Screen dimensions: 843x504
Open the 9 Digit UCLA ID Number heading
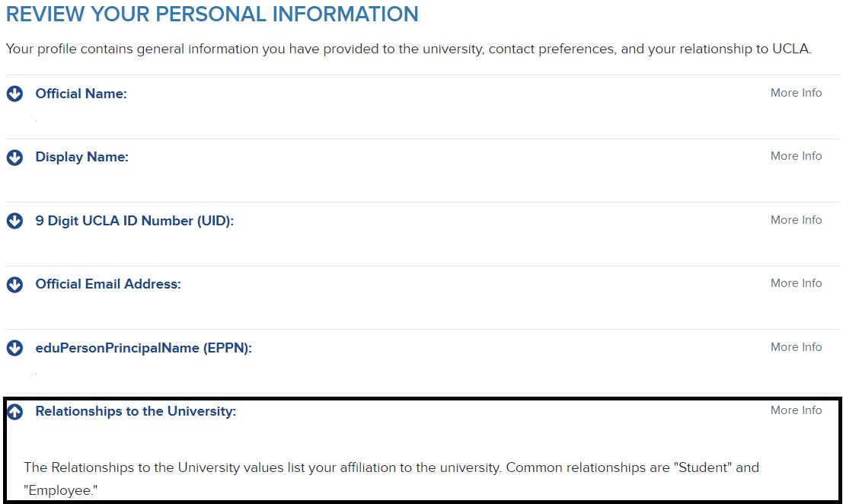pos(134,221)
